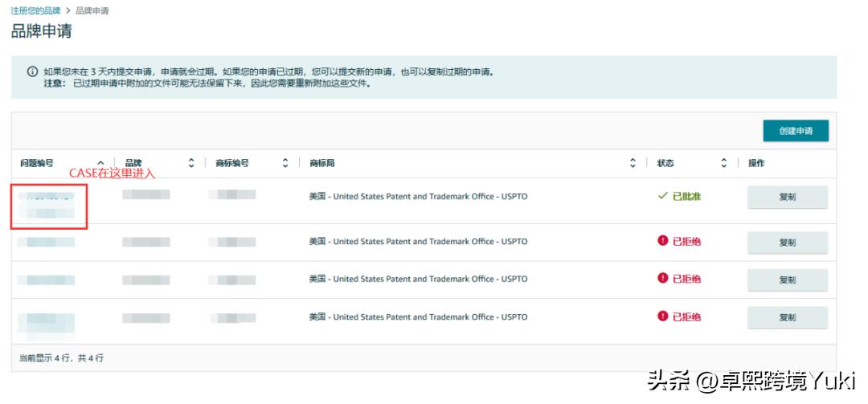Click the red alert icon in second 已拒绝 row

click(662, 278)
